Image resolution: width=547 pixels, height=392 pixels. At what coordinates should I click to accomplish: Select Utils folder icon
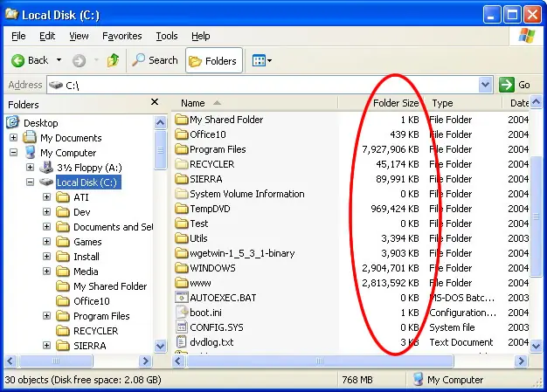click(x=182, y=238)
